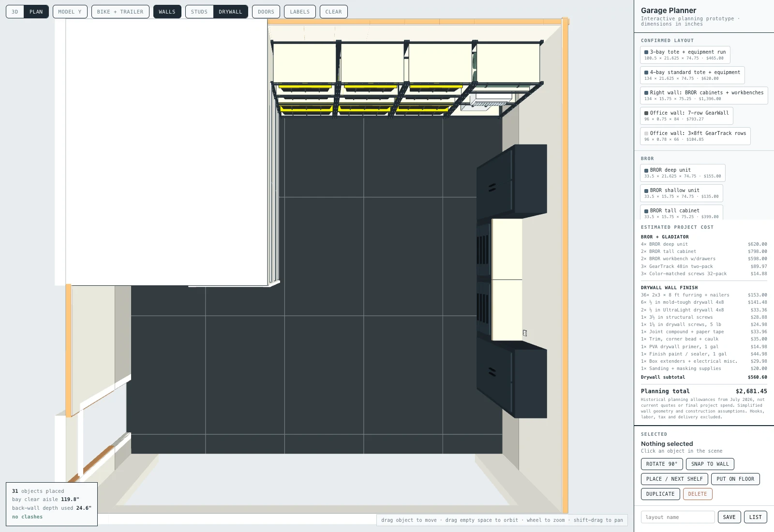Switch wall finish to STUDS
Viewport: 774px width, 532px height.
[199, 12]
